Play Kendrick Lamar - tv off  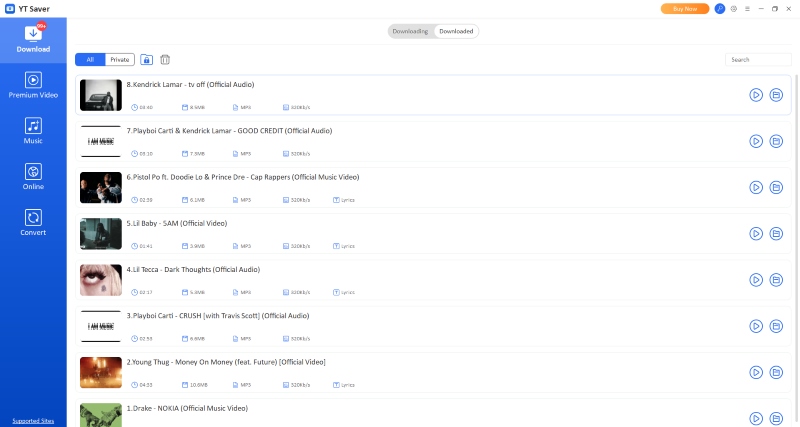(x=756, y=95)
